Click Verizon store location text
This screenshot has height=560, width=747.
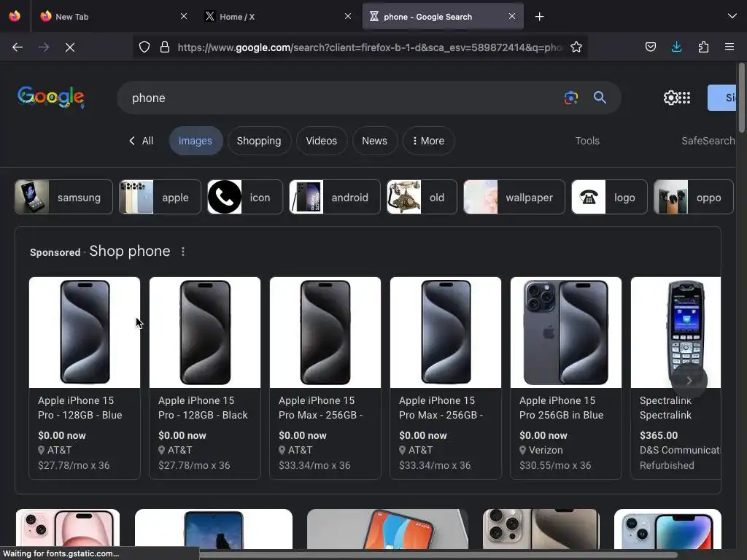[546, 450]
